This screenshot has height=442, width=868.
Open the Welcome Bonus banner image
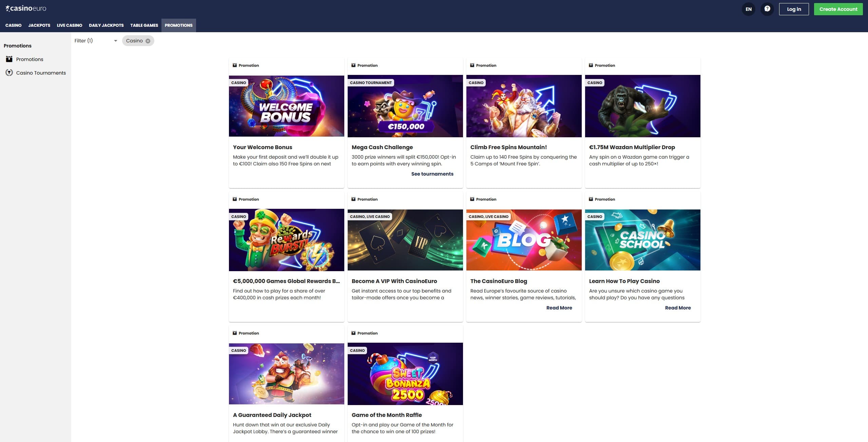[x=286, y=106]
